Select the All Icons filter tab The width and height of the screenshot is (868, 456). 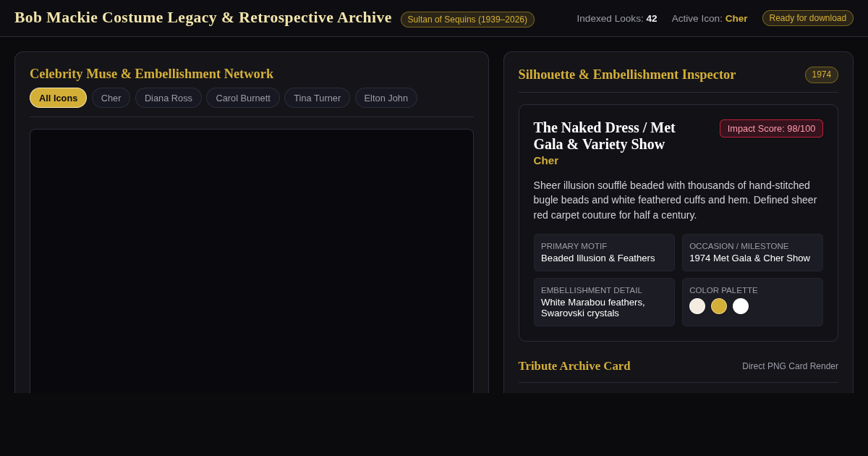(58, 98)
